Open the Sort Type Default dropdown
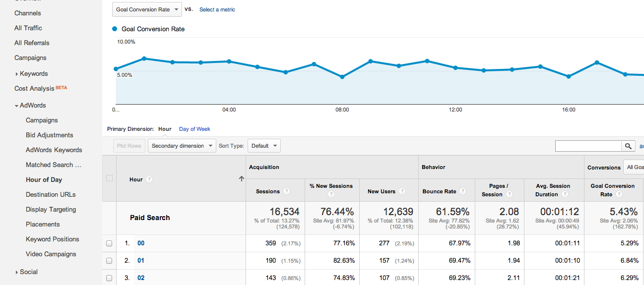Viewport: 644px width, 285px height. [264, 146]
